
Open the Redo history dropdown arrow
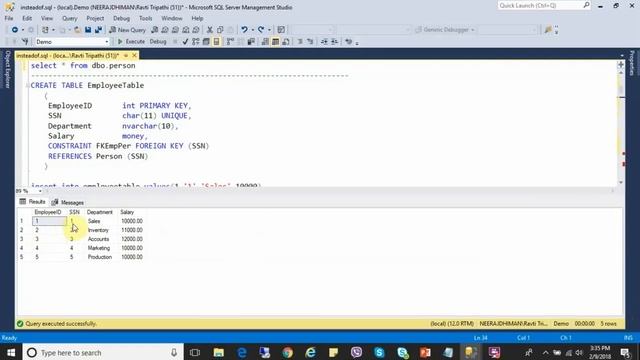click(x=269, y=30)
